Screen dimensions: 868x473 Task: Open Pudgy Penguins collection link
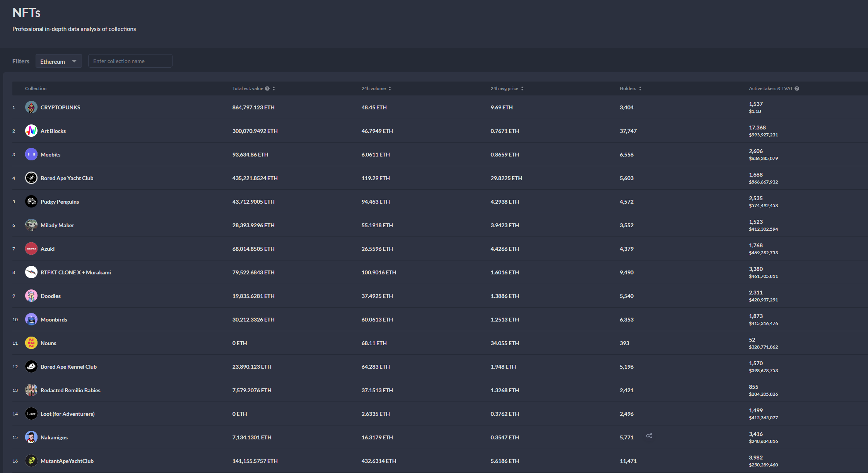point(60,202)
